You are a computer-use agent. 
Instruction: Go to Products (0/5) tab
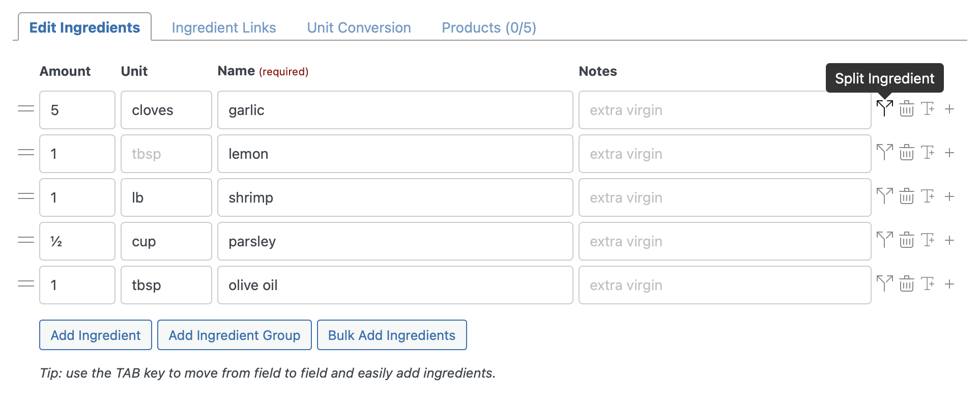488,27
